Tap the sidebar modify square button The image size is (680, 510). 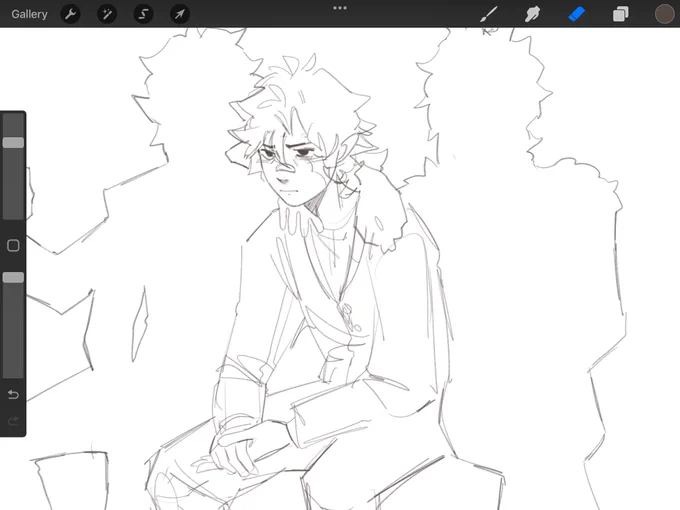(13, 245)
